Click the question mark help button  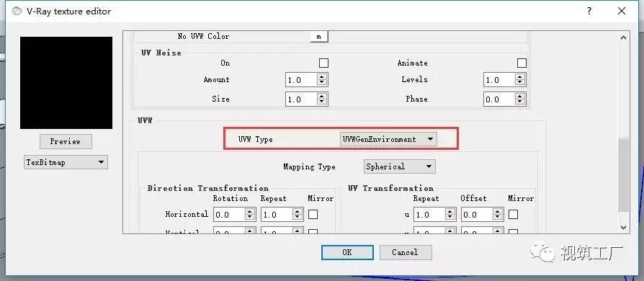[589, 11]
